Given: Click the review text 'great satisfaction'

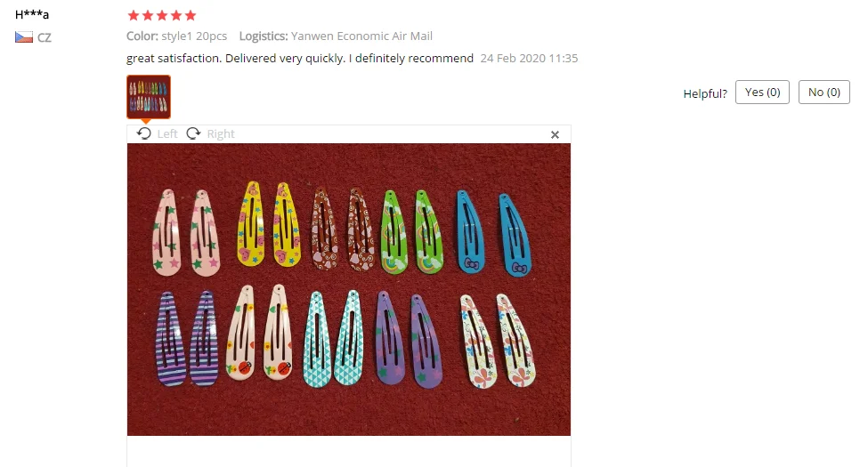Looking at the screenshot, I should (x=174, y=58).
